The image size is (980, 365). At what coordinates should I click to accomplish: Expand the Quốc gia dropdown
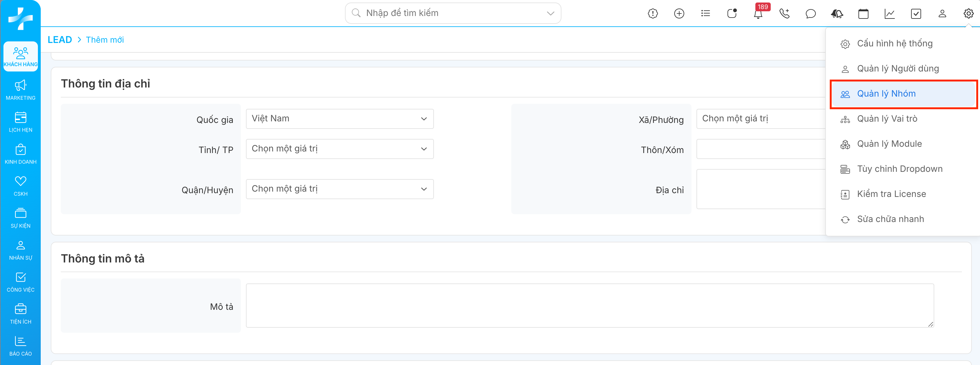(339, 119)
